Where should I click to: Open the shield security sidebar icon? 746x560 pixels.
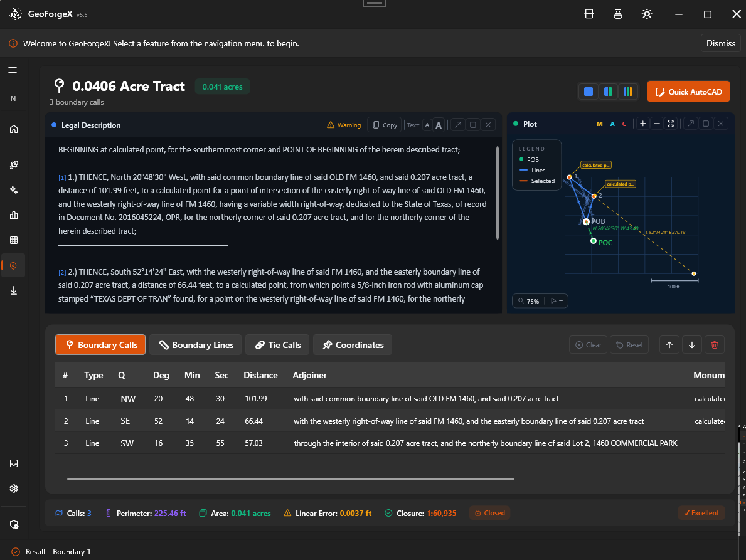[13, 524]
